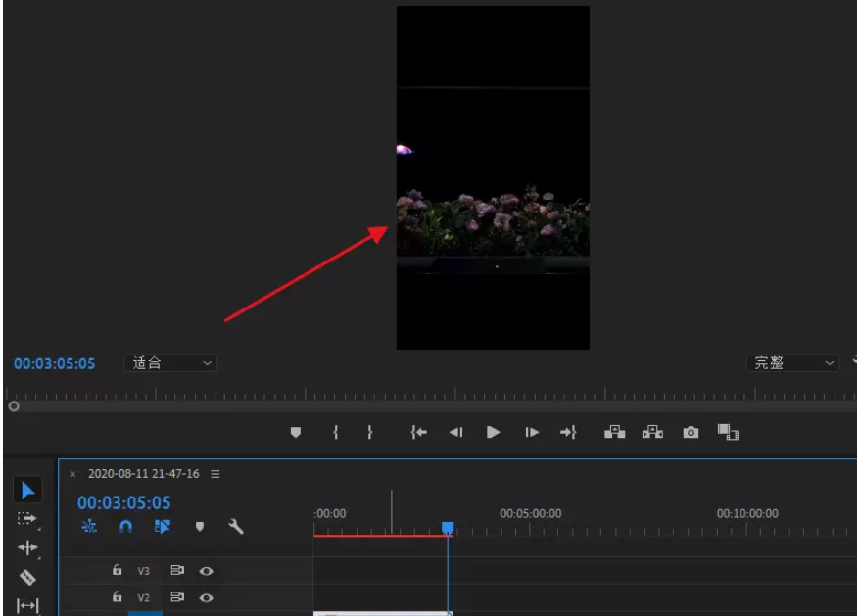The image size is (859, 616).
Task: Click the Export Frame camera icon
Action: point(690,431)
